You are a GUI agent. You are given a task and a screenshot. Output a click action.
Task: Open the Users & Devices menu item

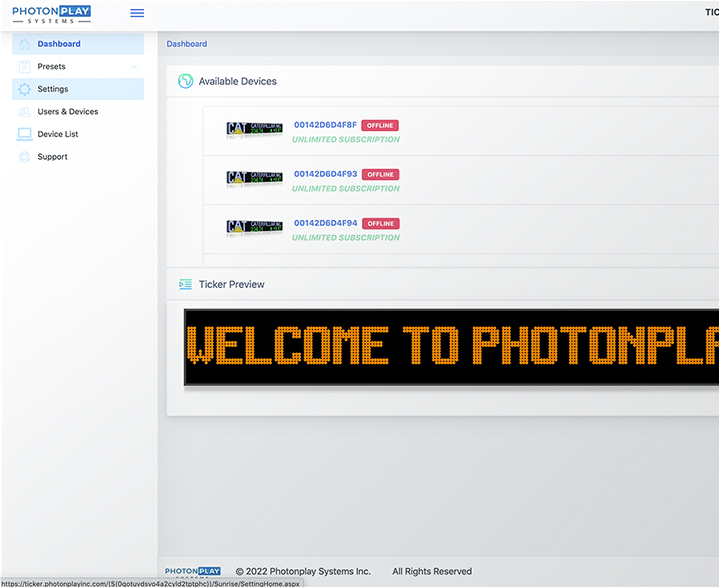click(68, 112)
